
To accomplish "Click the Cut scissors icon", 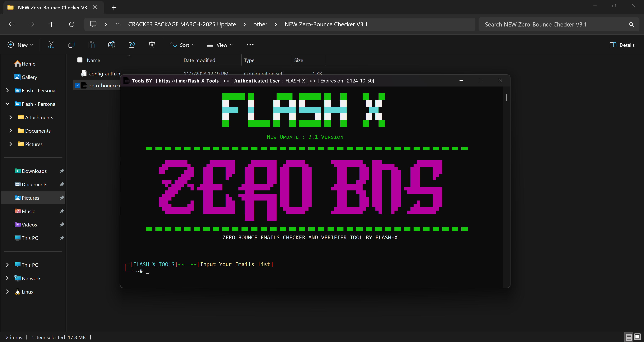I will [51, 45].
